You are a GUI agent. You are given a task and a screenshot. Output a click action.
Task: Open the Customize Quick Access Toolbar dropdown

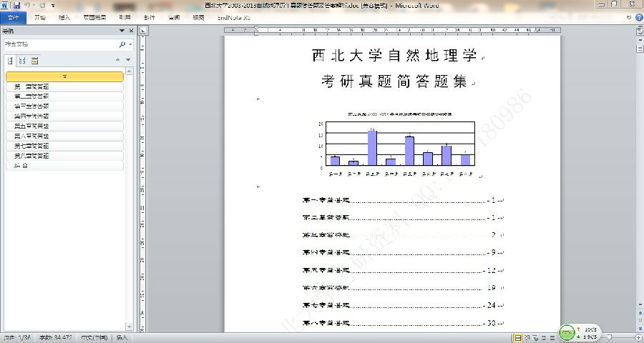coord(53,6)
